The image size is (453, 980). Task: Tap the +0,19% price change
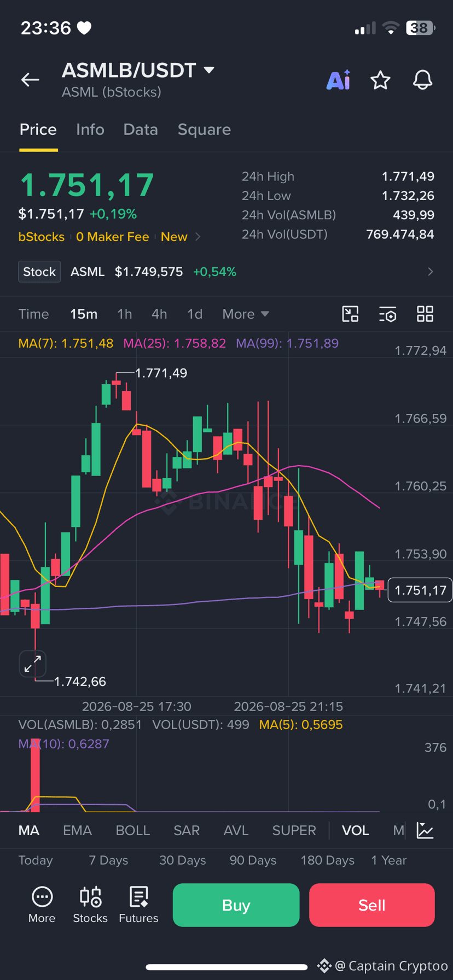tap(113, 214)
